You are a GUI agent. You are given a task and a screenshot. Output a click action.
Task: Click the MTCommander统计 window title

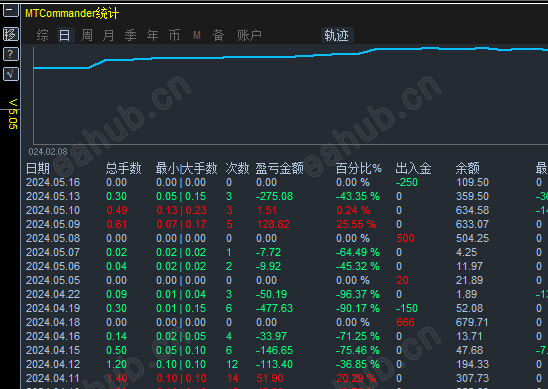tap(72, 13)
